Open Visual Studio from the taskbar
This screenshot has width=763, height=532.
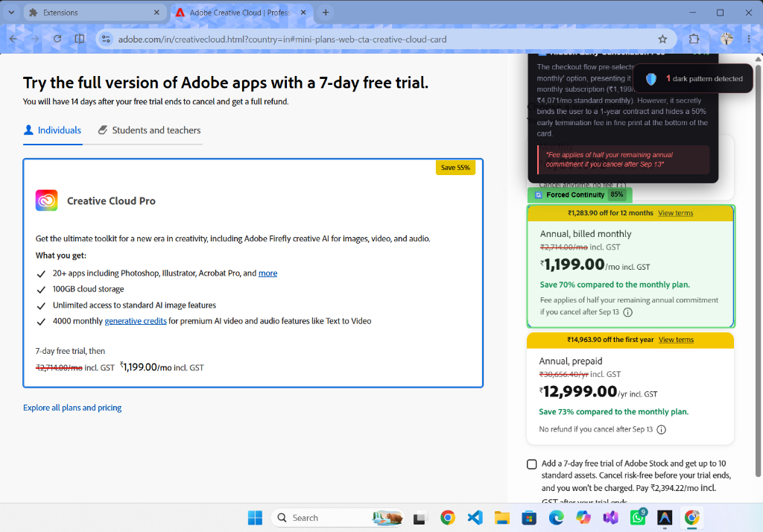610,518
